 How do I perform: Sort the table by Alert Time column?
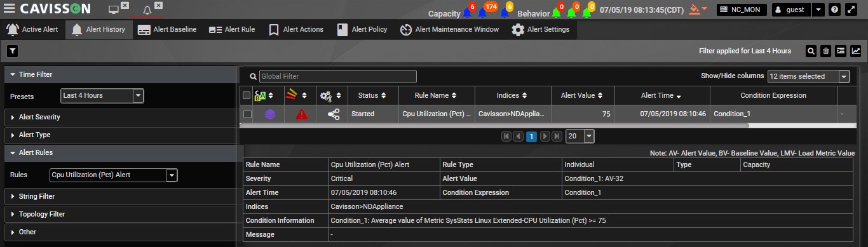point(662,96)
